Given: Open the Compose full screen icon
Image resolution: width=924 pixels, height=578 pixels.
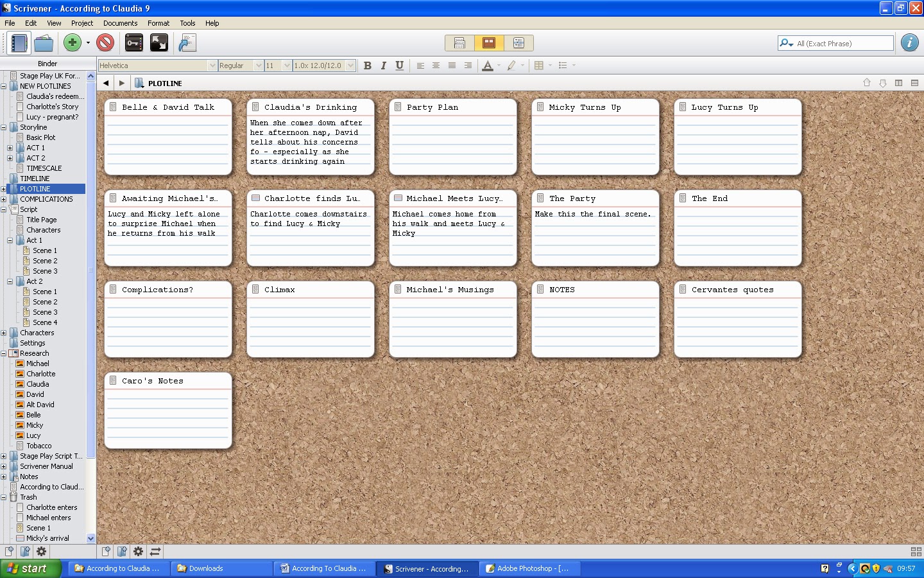Looking at the screenshot, I should pos(158,43).
